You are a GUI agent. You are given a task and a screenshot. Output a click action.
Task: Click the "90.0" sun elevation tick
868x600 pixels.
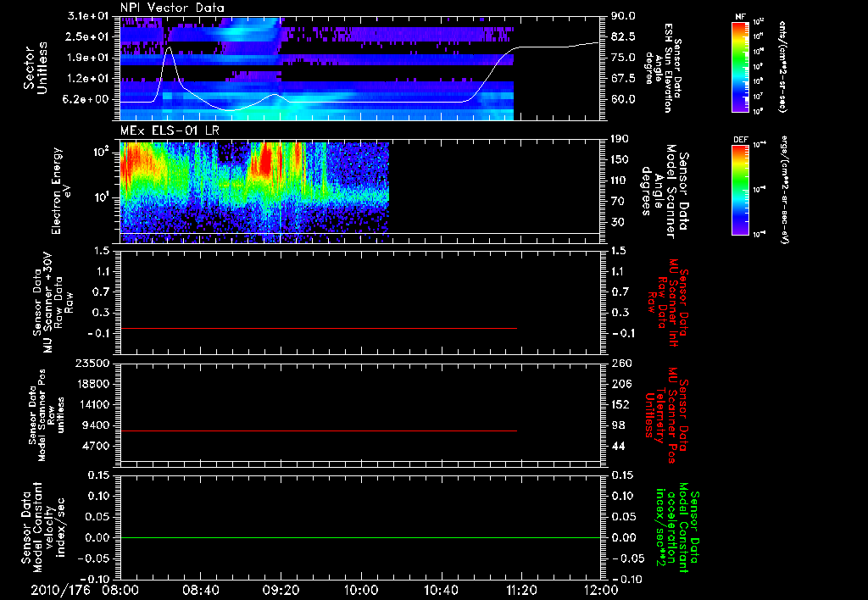pyautogui.click(x=623, y=16)
